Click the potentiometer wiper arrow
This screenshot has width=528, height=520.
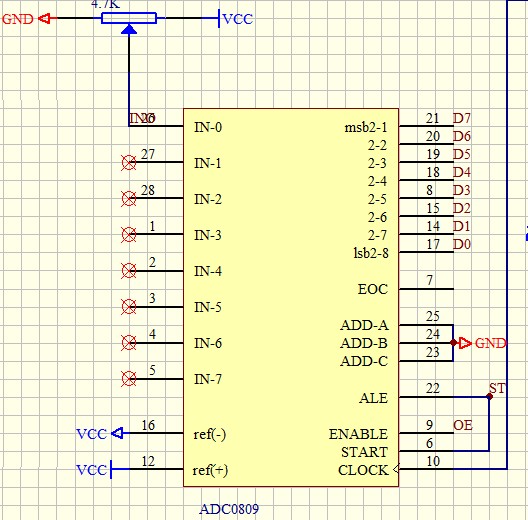click(129, 29)
